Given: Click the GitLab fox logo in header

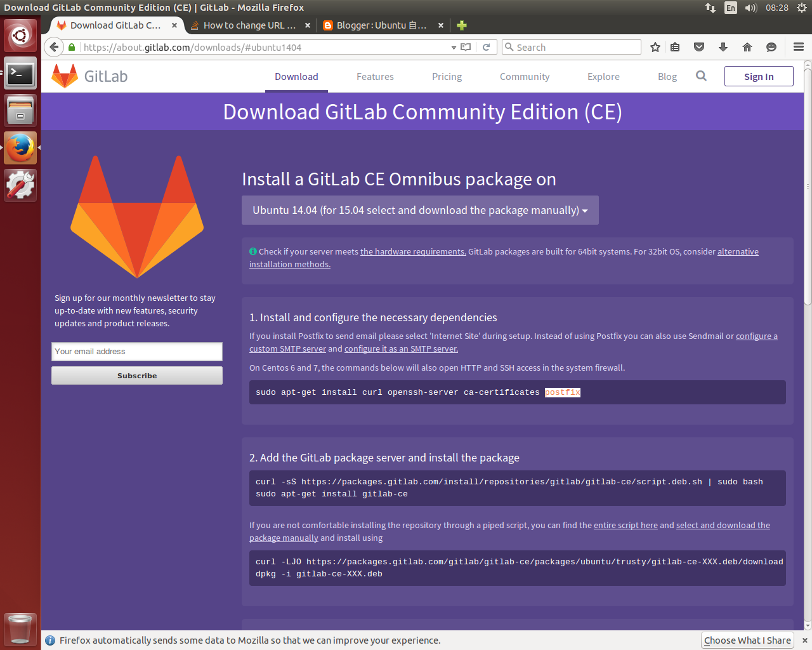Looking at the screenshot, I should [65, 76].
